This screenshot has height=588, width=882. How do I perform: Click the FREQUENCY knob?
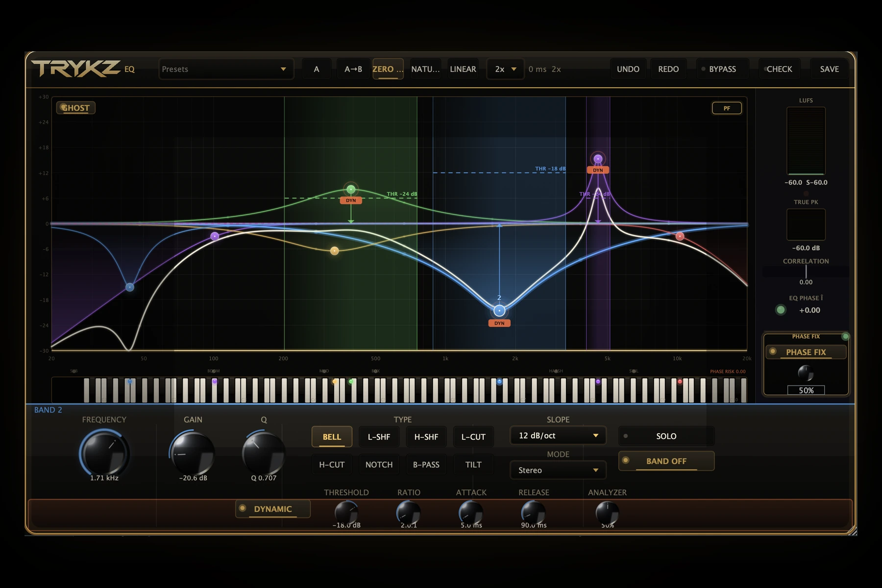(104, 453)
